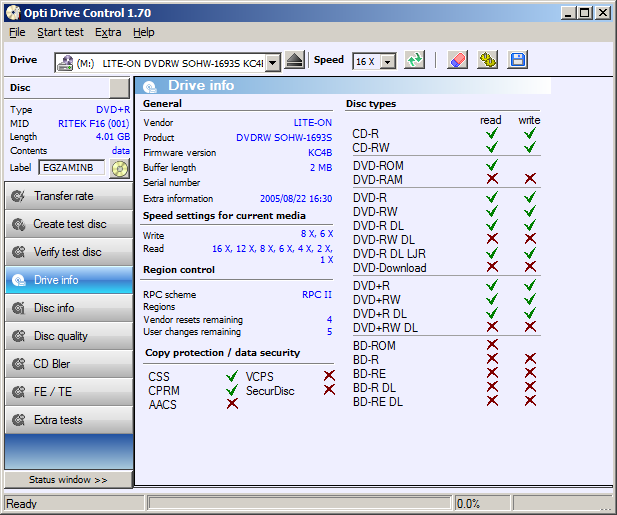Click the Drive info header disc icon
Screen dimensions: 617x515
(x=150, y=87)
